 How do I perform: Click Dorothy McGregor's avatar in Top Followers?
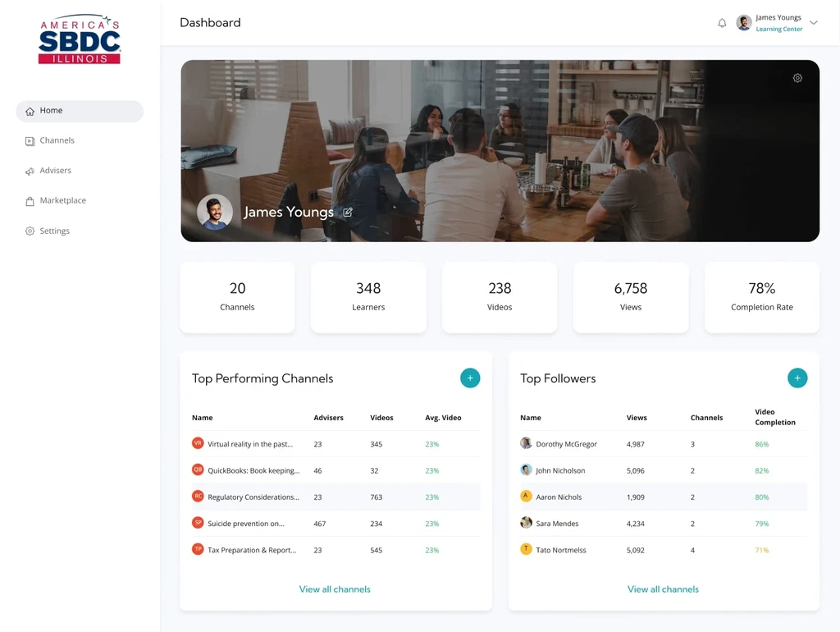coord(525,443)
